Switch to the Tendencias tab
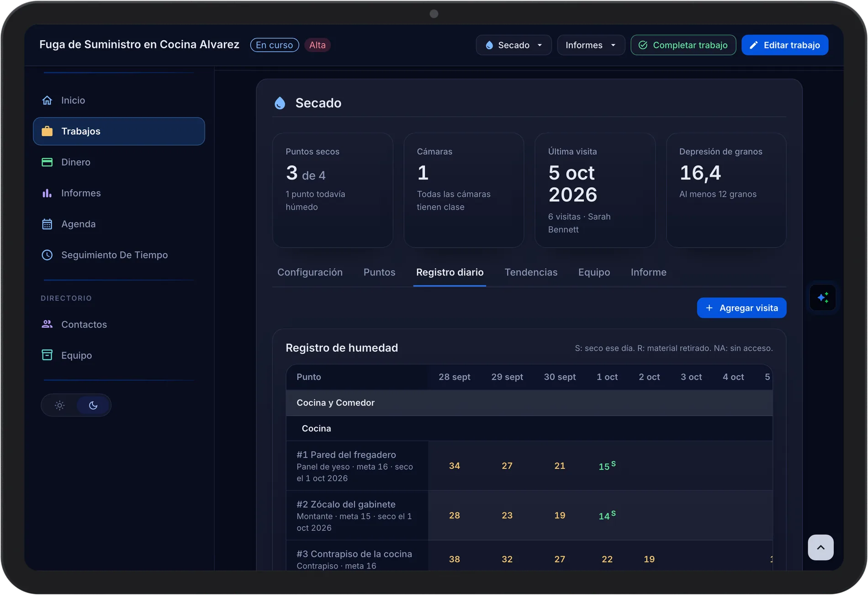Viewport: 868px width, 595px height. (531, 272)
